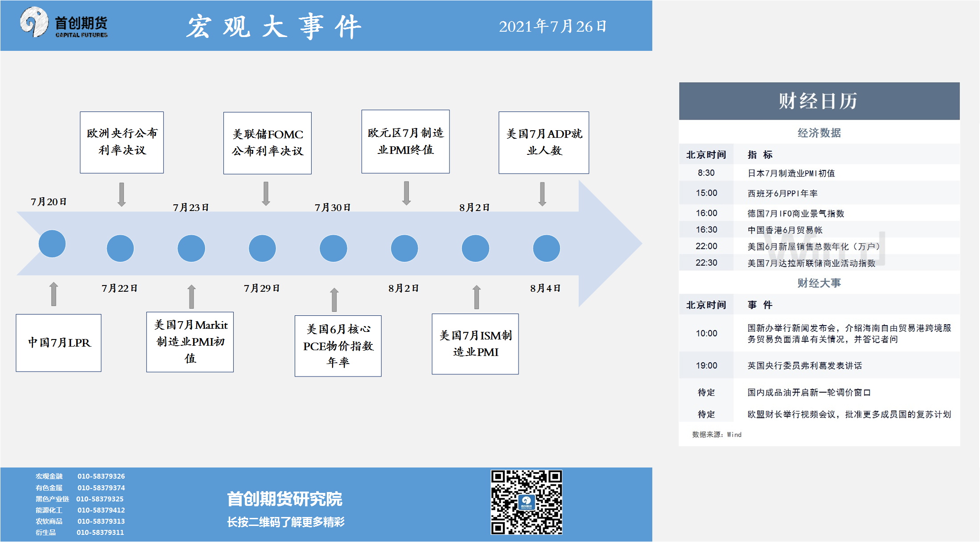This screenshot has height=542, width=980.
Task: Click the 首创期货研究院 footer title
Action: [284, 499]
